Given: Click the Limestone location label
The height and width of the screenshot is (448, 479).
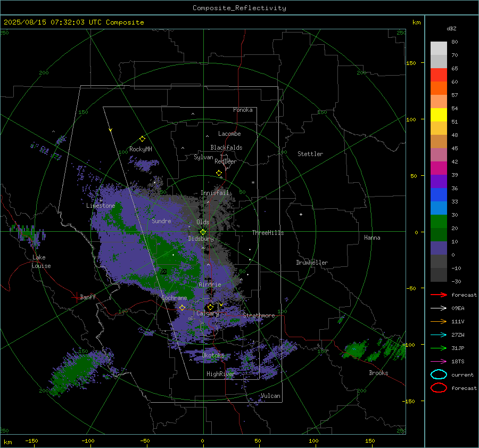Looking at the screenshot, I should pos(101,206).
